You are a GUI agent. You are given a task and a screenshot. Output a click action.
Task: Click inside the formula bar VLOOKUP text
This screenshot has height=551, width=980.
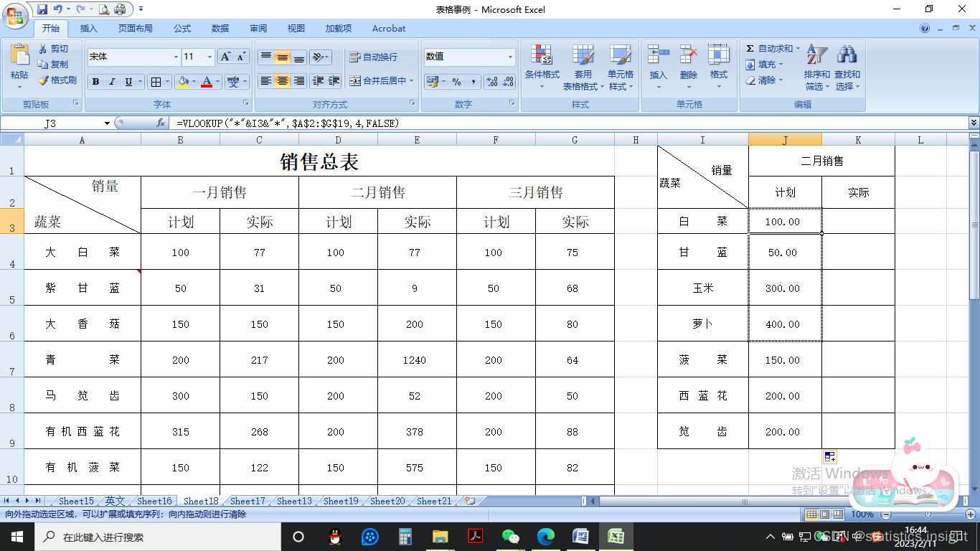[x=287, y=123]
